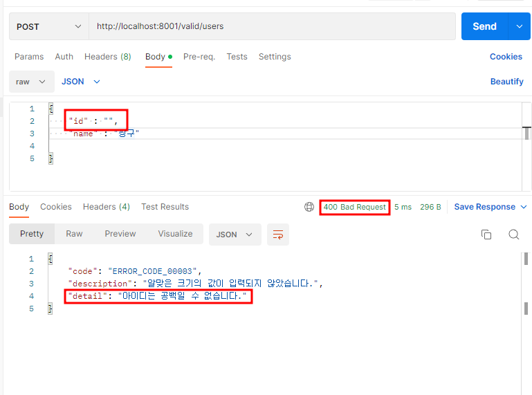Image resolution: width=532 pixels, height=395 pixels.
Task: Click the 5 ms response time
Action: 403,207
